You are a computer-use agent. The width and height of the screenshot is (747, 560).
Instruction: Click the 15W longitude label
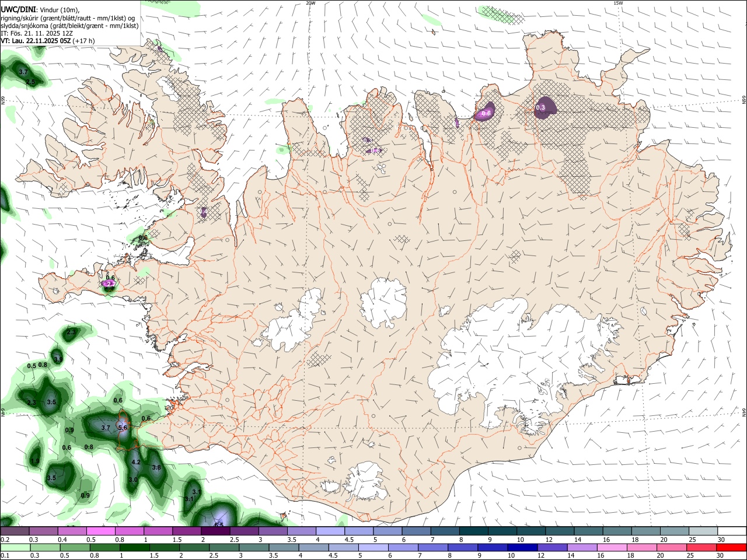click(618, 3)
